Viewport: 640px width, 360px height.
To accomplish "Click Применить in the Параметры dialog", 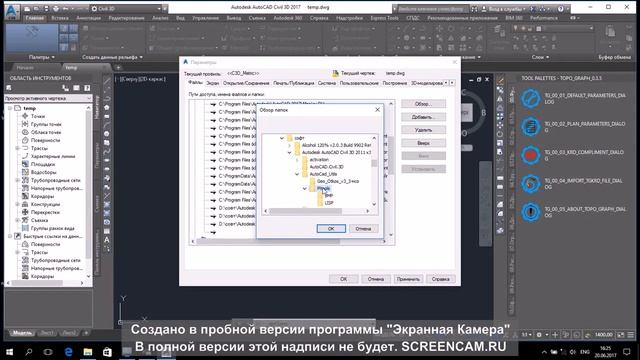I will [x=408, y=279].
